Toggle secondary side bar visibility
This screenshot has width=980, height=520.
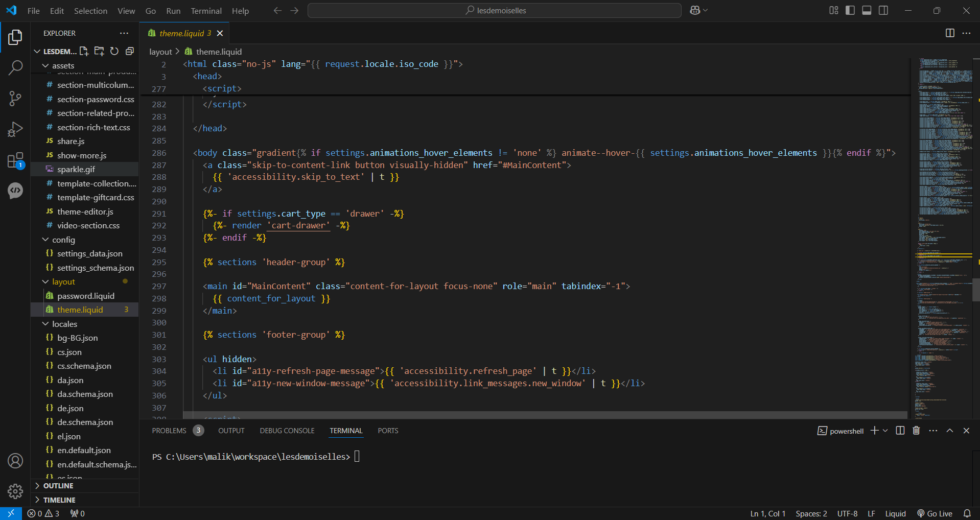point(883,10)
